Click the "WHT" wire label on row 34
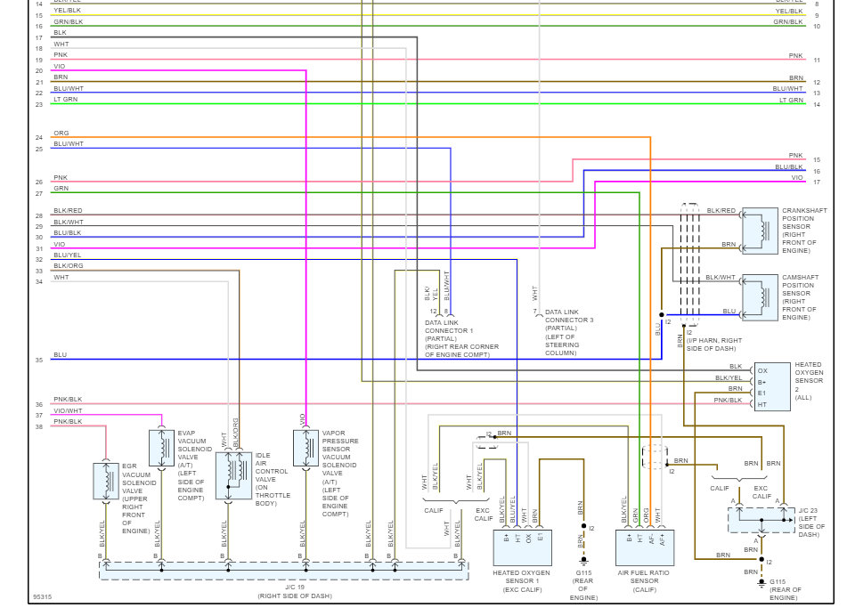 [x=61, y=278]
